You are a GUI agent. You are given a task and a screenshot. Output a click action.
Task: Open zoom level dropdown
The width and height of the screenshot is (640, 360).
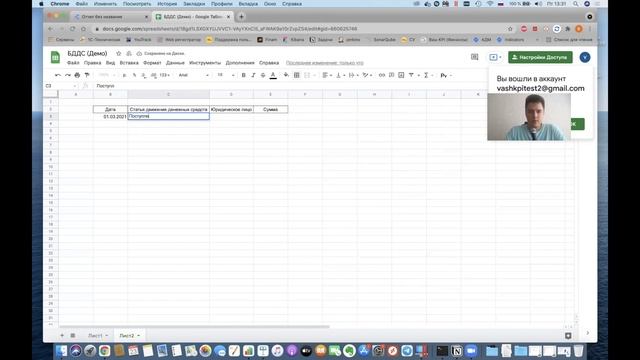107,75
